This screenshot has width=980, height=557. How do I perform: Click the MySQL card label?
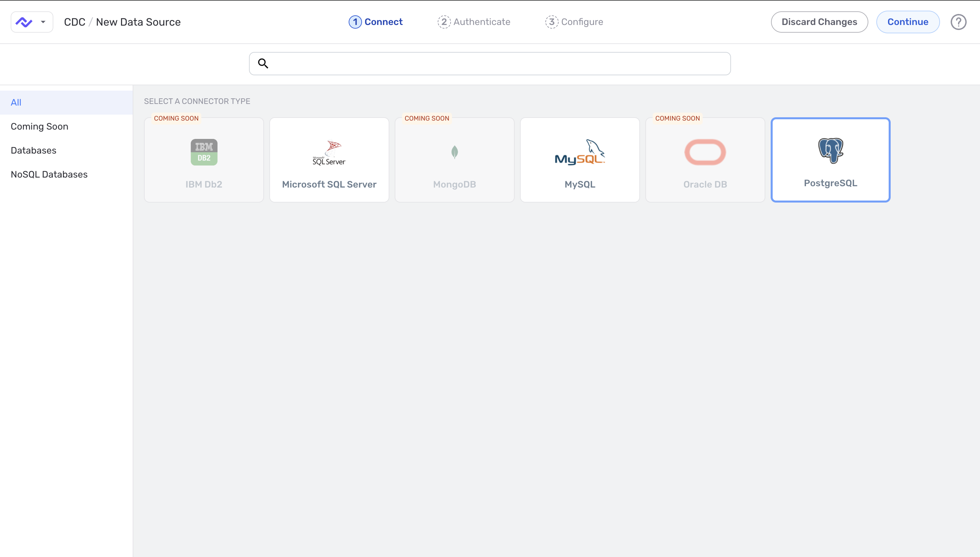[x=580, y=185]
